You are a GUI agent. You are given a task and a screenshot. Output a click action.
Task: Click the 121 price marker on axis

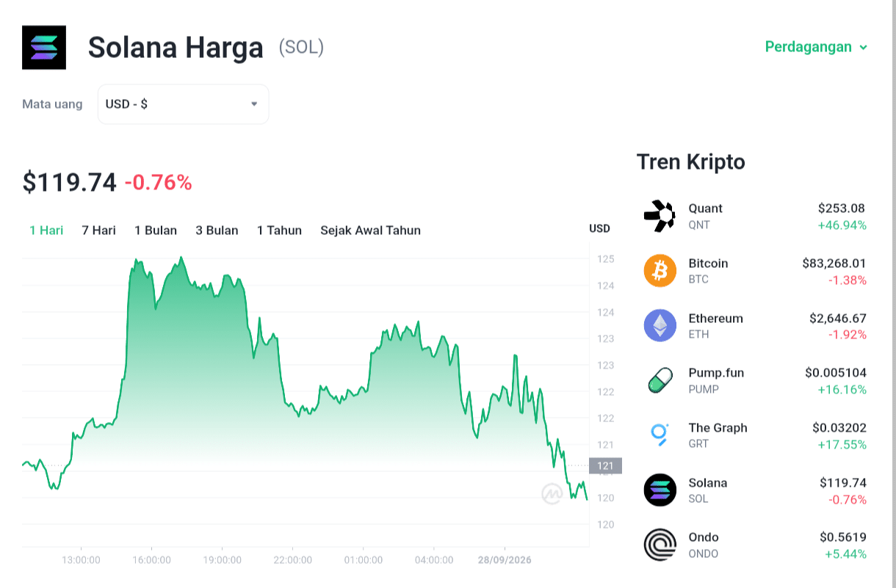coord(606,465)
